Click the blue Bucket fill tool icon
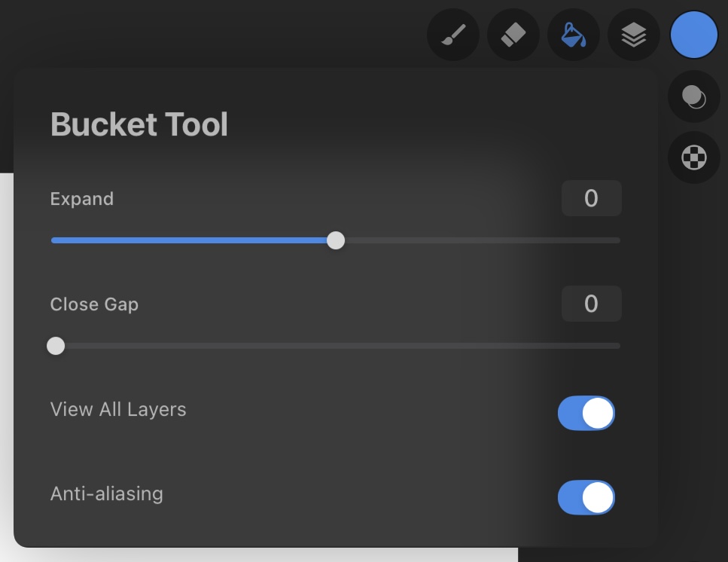This screenshot has height=562, width=728. tap(574, 35)
